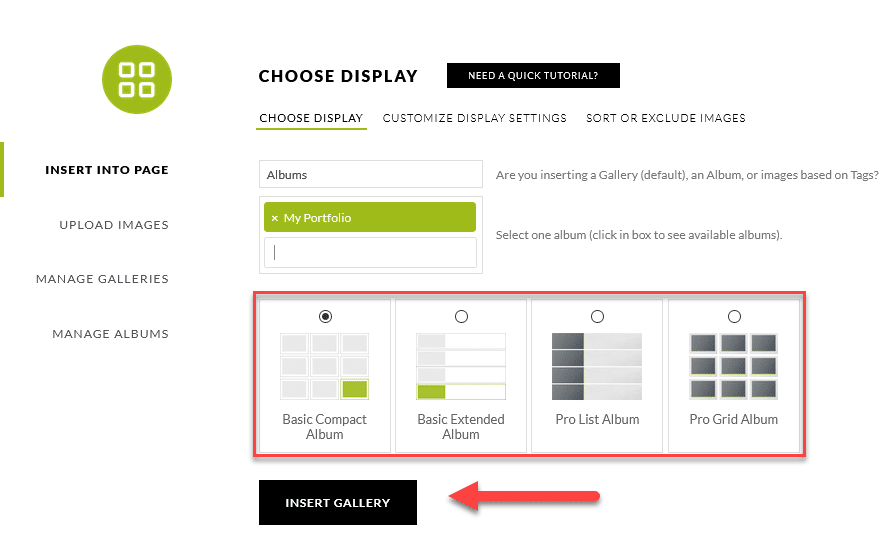Click the album search box to list albums
Image resolution: width=896 pixels, height=548 pixels.
click(370, 253)
